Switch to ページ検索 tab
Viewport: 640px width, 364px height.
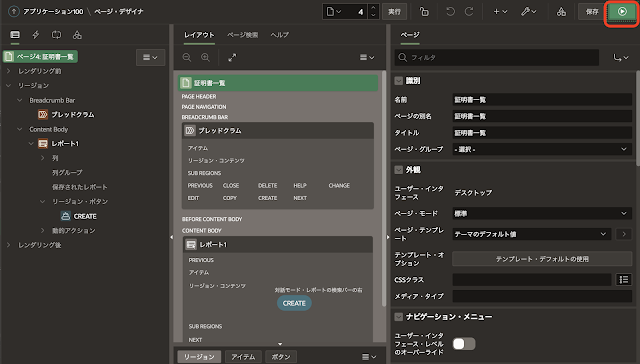pyautogui.click(x=242, y=35)
